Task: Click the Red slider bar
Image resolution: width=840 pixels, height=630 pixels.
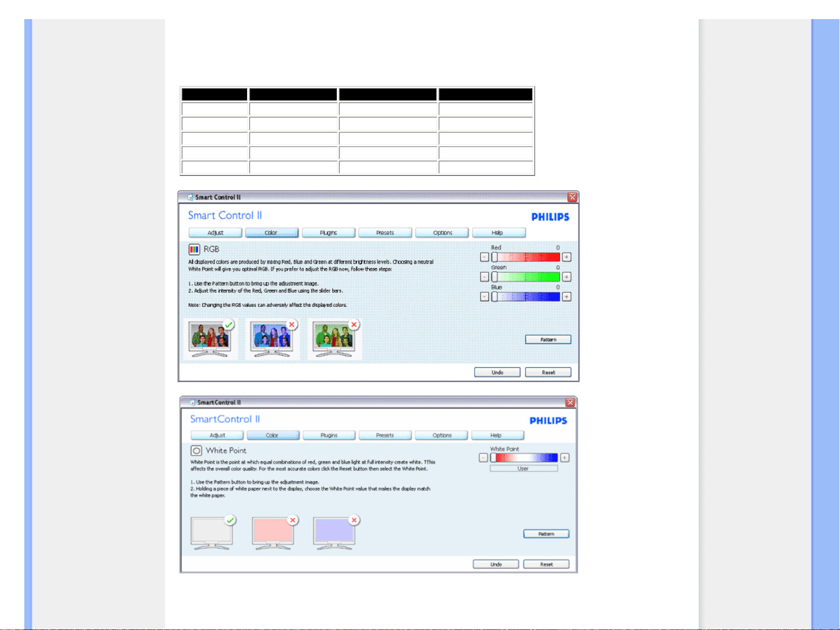Action: point(526,257)
